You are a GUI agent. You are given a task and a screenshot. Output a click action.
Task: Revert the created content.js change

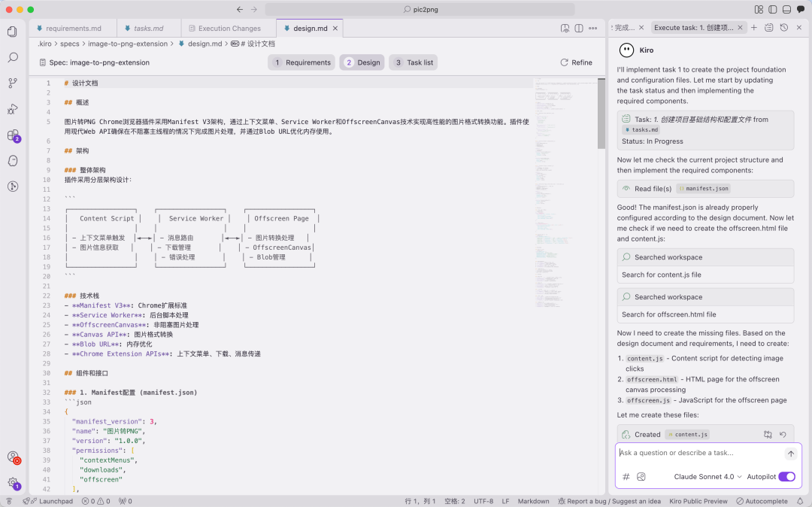coord(783,435)
